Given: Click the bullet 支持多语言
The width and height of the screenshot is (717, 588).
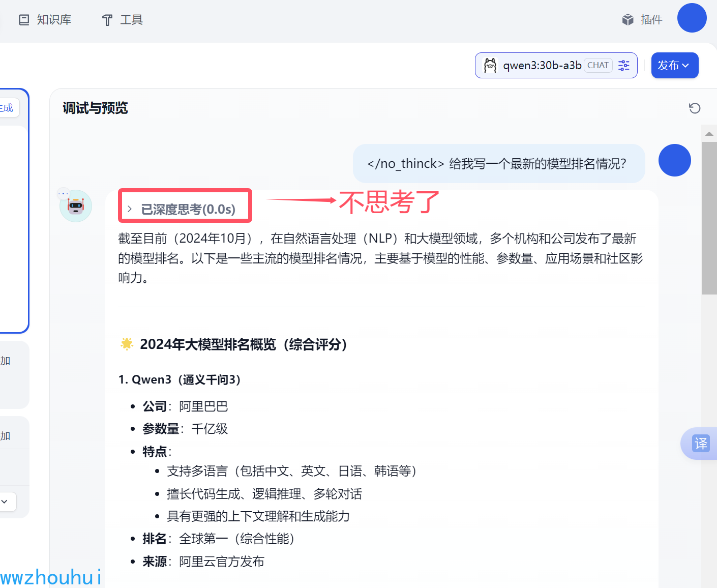Looking at the screenshot, I should tap(291, 471).
